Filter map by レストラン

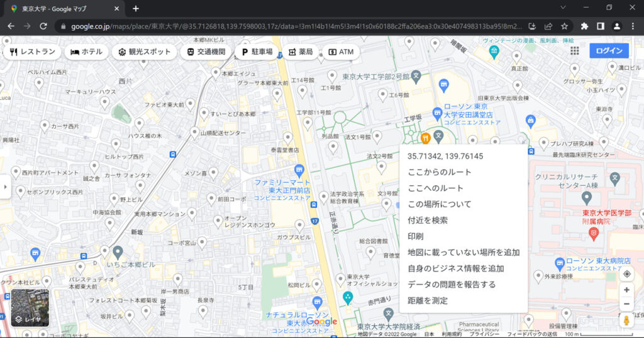[x=33, y=52]
